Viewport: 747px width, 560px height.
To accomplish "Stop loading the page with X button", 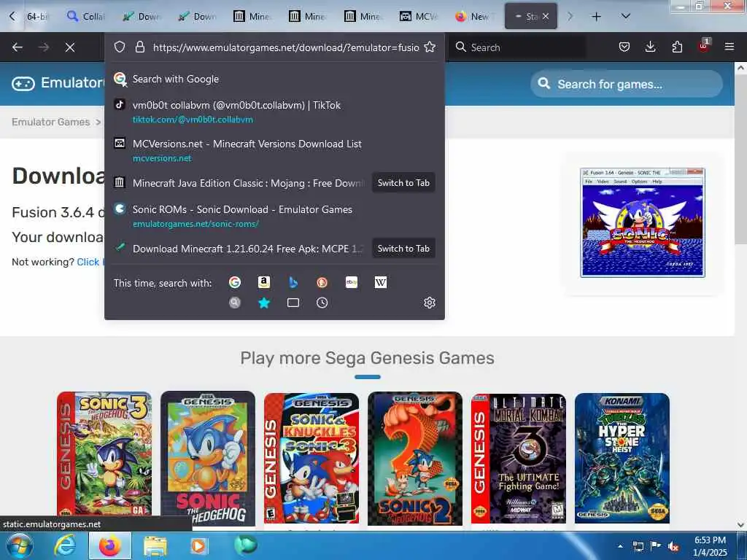I will click(69, 47).
